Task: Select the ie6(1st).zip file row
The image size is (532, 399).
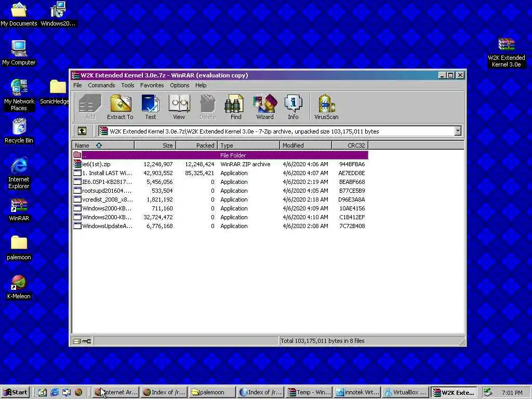Action: 220,164
